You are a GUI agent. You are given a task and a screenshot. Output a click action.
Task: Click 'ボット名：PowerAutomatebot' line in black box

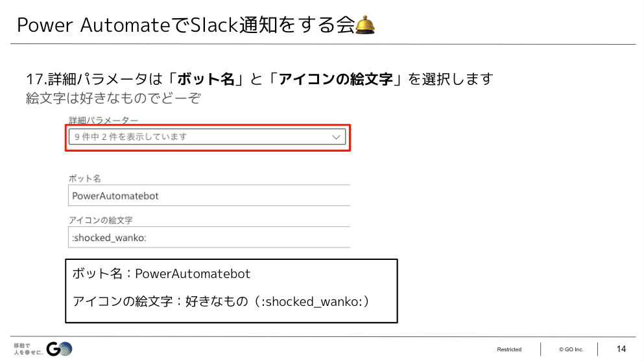(x=161, y=274)
